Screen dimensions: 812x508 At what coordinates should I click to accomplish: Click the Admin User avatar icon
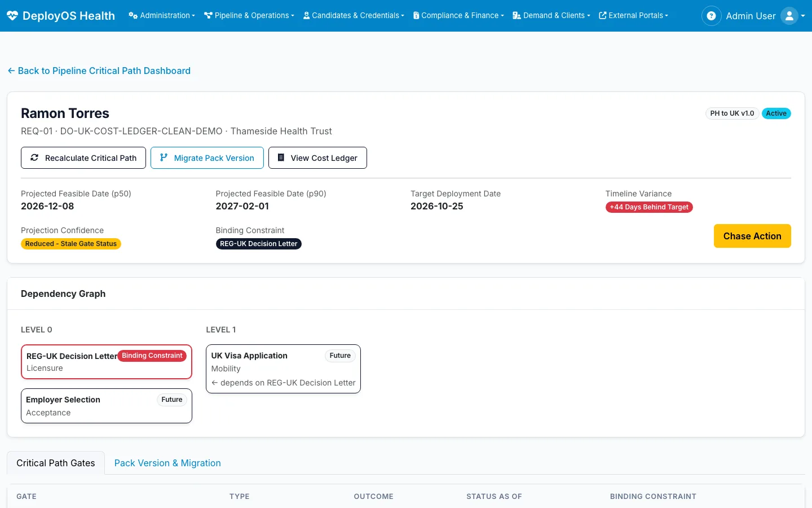789,16
